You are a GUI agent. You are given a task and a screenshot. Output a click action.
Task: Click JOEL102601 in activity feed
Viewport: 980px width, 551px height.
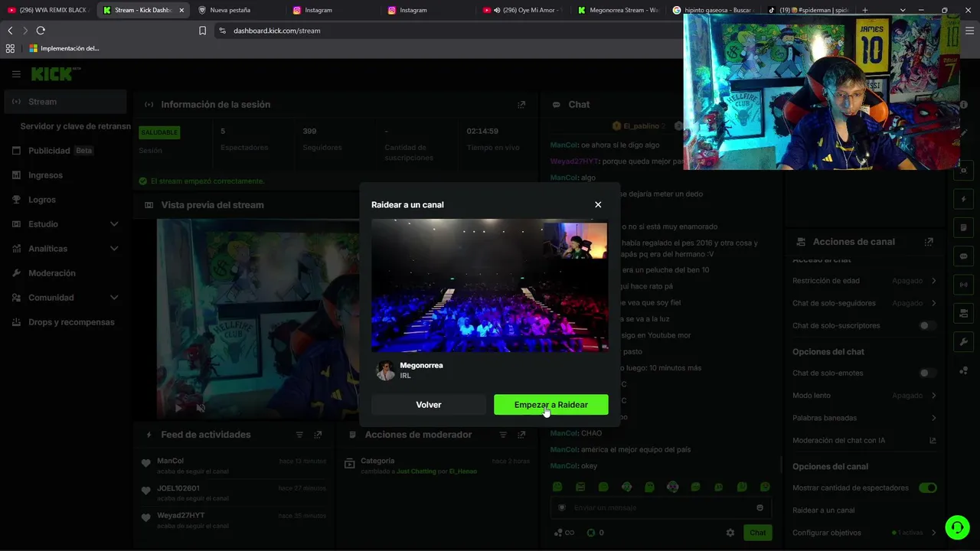178,488
